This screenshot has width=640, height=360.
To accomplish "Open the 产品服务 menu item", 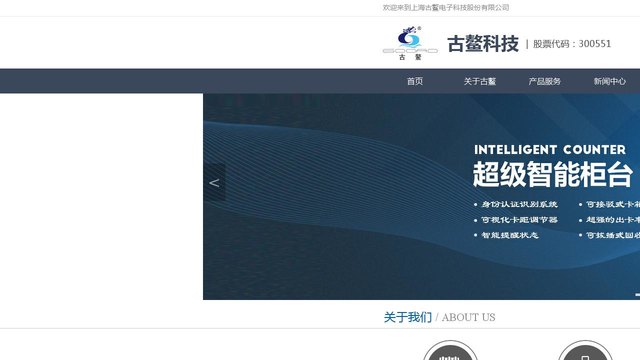I will click(544, 81).
